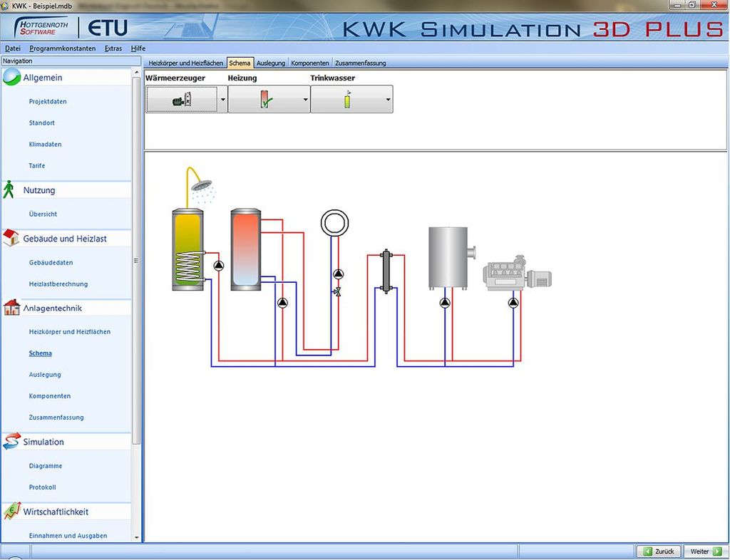Viewport: 730px width, 560px height.
Task: Switch to the Auslegung tab
Action: coord(270,63)
